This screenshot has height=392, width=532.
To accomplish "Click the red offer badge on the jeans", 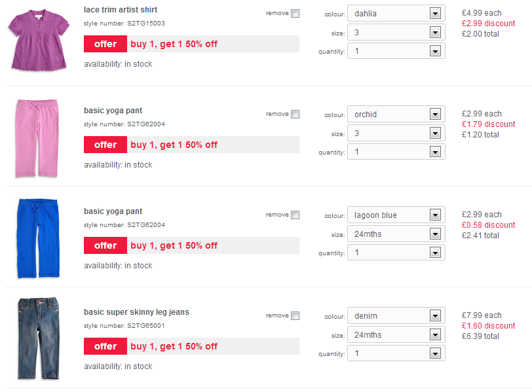I will [x=105, y=346].
